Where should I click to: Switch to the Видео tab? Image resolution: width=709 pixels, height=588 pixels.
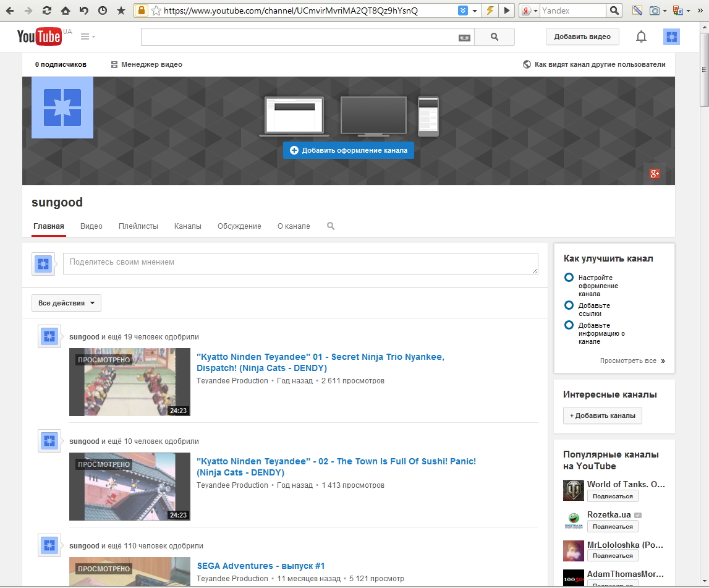91,226
